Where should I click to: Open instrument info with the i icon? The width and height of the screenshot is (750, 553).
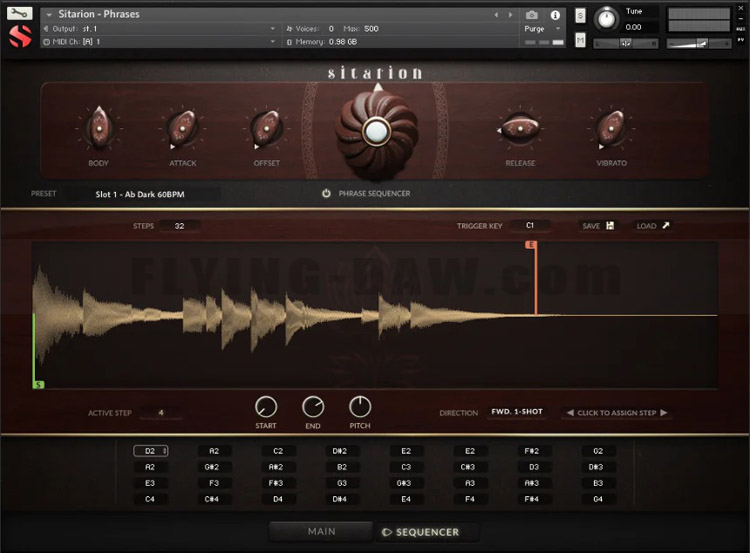[x=555, y=15]
